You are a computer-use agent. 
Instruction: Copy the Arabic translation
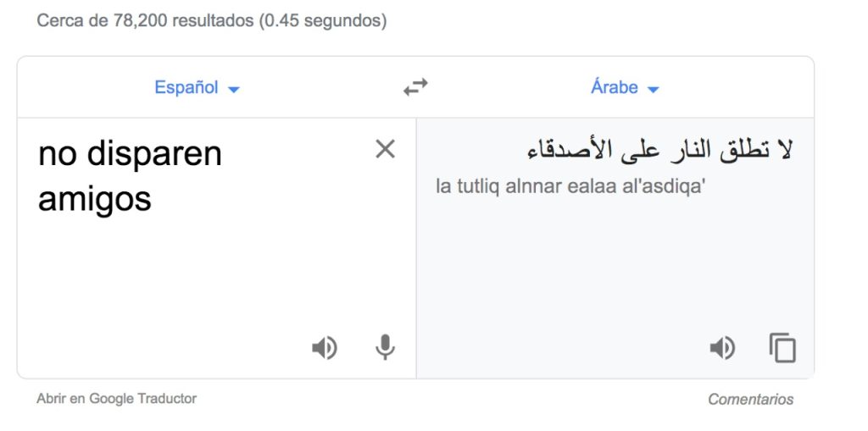[782, 348]
